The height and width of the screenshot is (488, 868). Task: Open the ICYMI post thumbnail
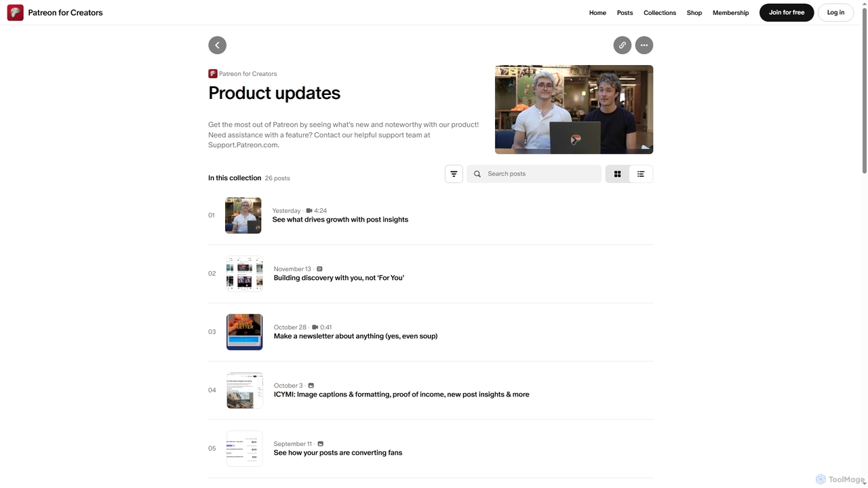pyautogui.click(x=244, y=390)
